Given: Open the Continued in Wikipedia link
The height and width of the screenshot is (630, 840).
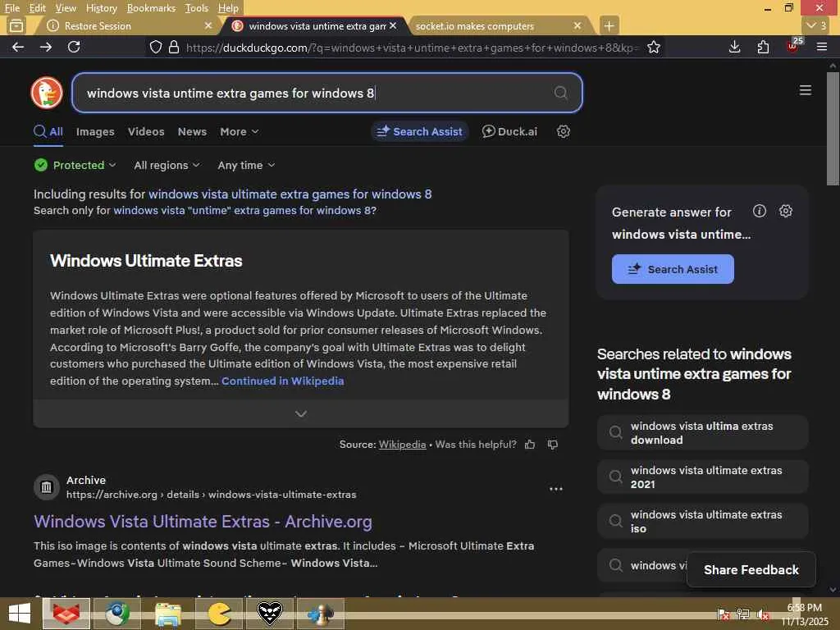Looking at the screenshot, I should pyautogui.click(x=283, y=381).
